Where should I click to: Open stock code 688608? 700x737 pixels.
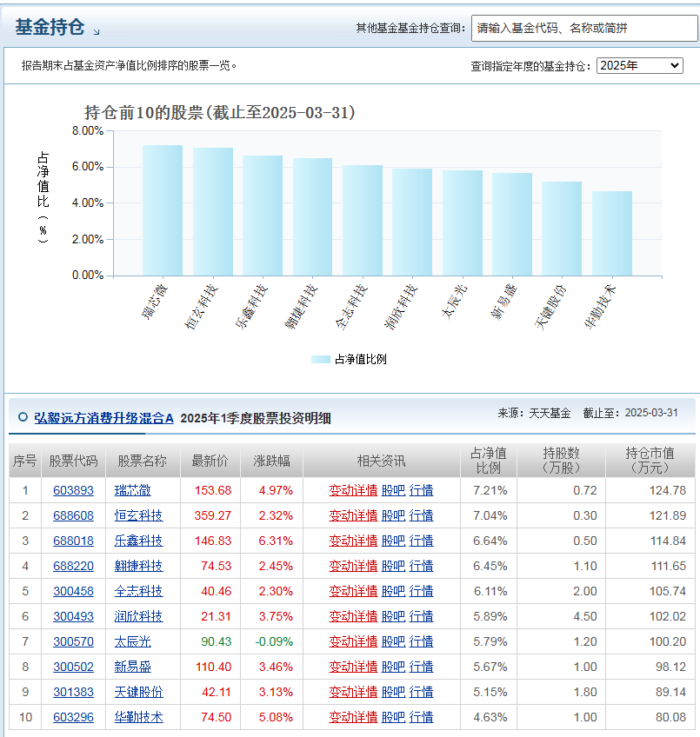point(73,515)
